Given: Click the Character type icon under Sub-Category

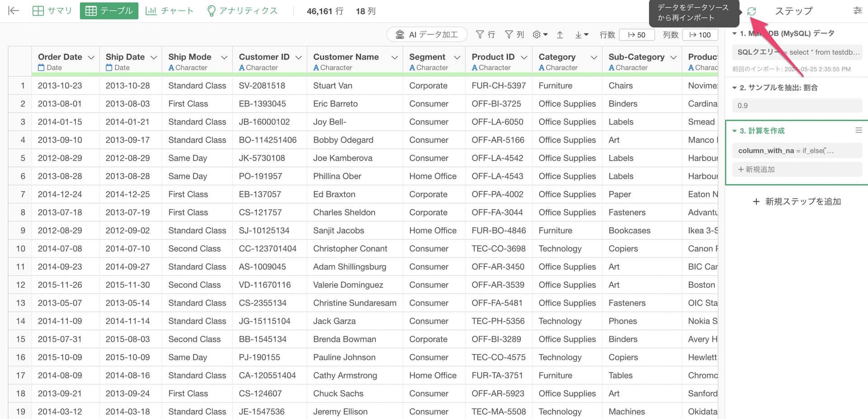Looking at the screenshot, I should pos(612,68).
